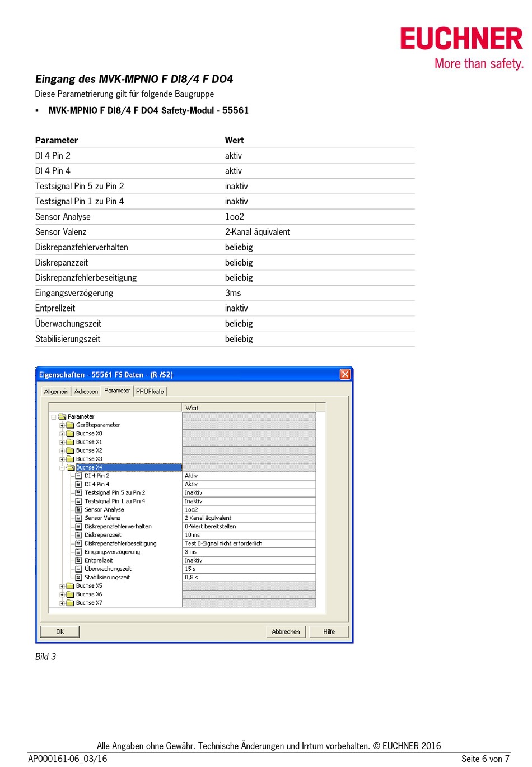532x767 pixels.
Task: Click the Wert column header
Action: (249, 407)
